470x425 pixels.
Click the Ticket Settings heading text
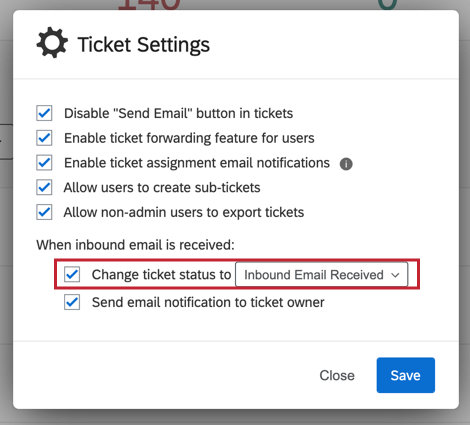pos(144,44)
